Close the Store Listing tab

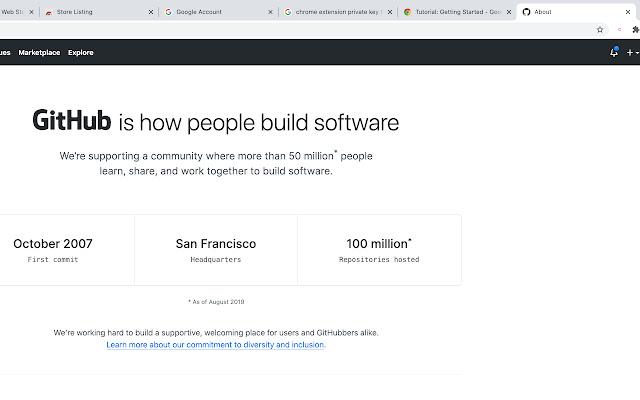click(151, 12)
